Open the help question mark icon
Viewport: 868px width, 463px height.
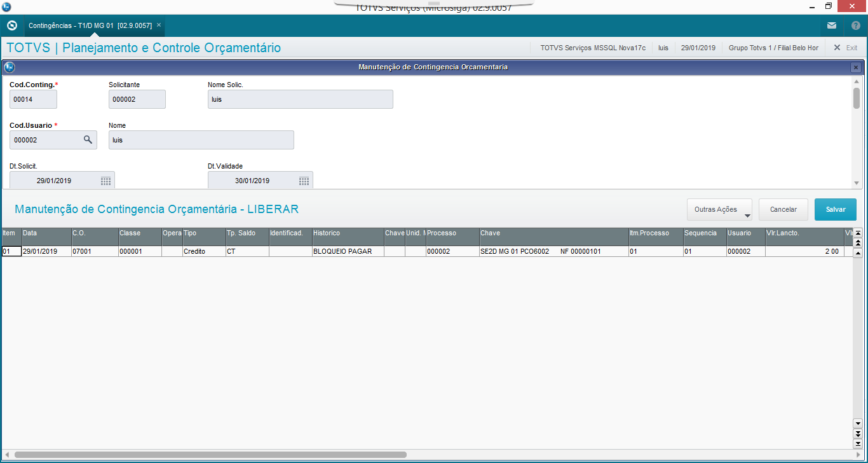[x=855, y=26]
